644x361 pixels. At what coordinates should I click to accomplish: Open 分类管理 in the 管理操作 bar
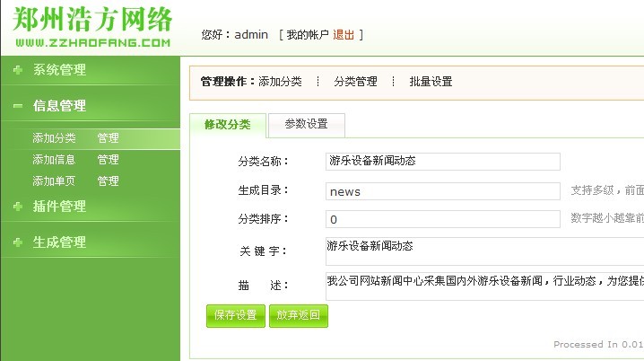coord(355,82)
